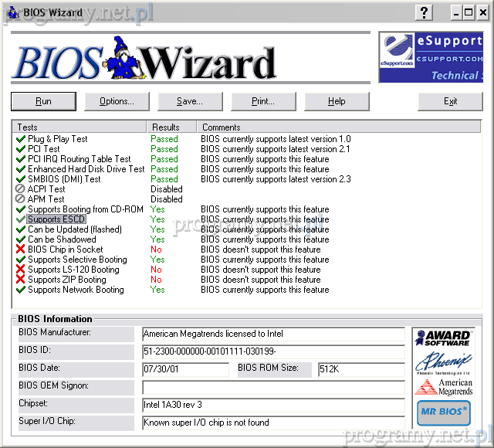Select the Supports ESCD test row
Image resolution: width=494 pixels, height=448 pixels.
coord(56,219)
